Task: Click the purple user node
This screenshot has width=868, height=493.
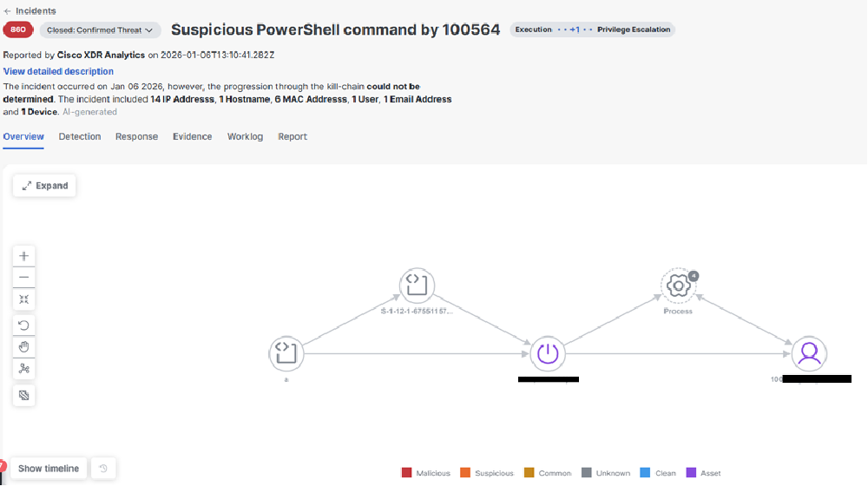Action: coord(809,353)
